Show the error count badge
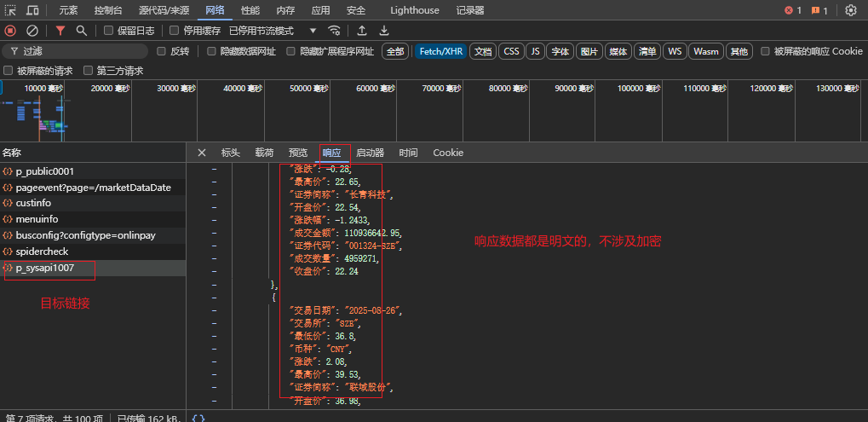Viewport: 868px width, 422px height. click(x=793, y=10)
